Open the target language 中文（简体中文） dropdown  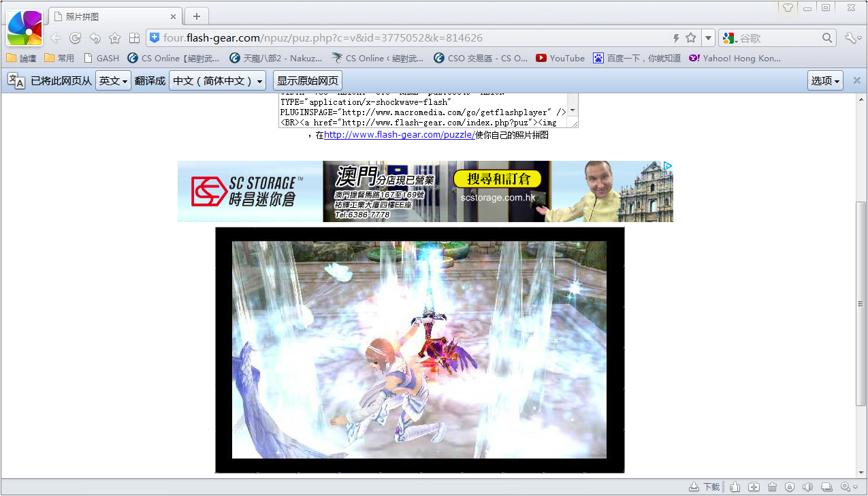218,81
